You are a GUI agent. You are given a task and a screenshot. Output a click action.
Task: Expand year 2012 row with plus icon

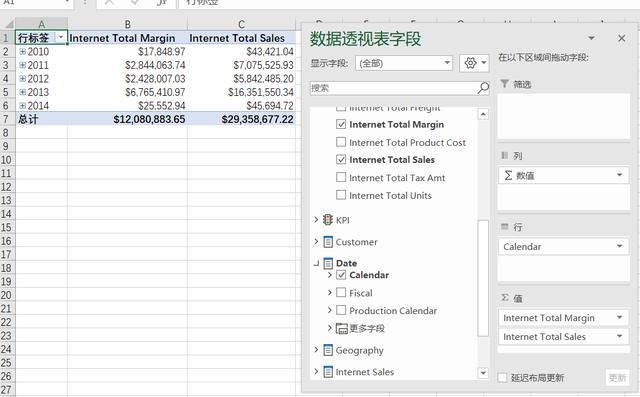point(22,78)
